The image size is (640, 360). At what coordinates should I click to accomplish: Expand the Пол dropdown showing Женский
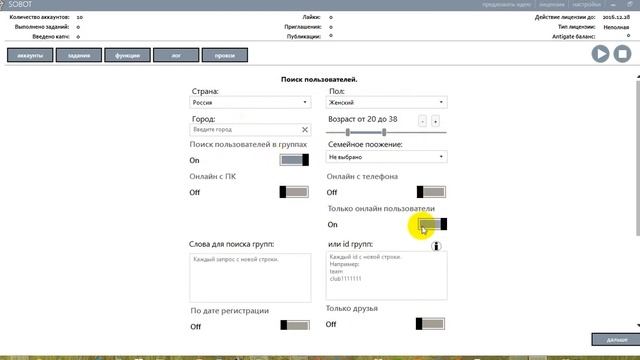click(387, 102)
